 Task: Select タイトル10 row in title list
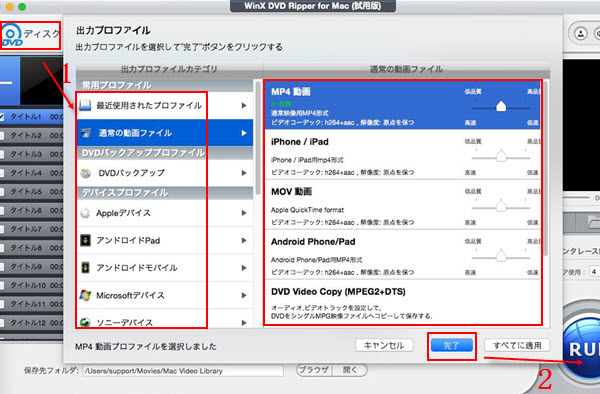[x=31, y=285]
